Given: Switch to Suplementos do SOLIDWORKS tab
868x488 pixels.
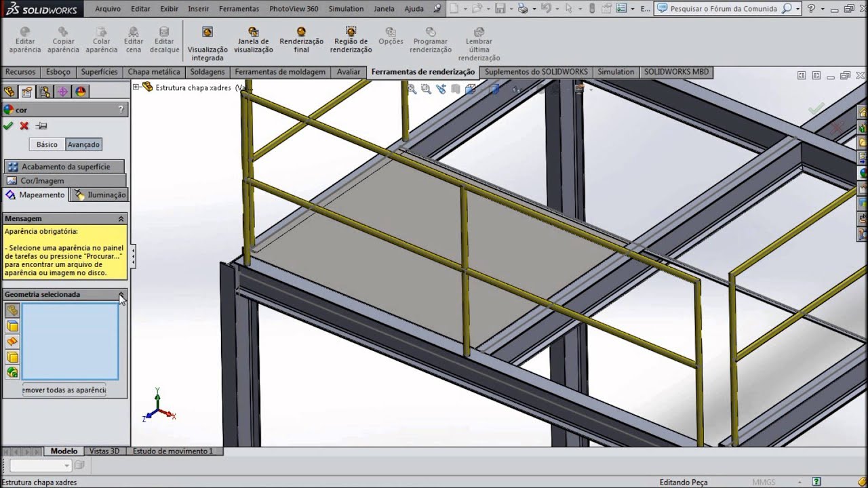Looking at the screenshot, I should tap(536, 72).
